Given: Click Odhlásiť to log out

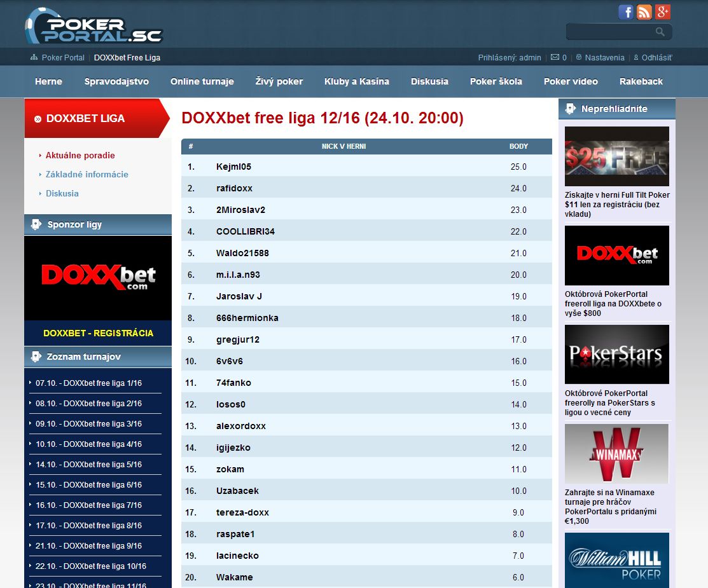Looking at the screenshot, I should pyautogui.click(x=656, y=57).
